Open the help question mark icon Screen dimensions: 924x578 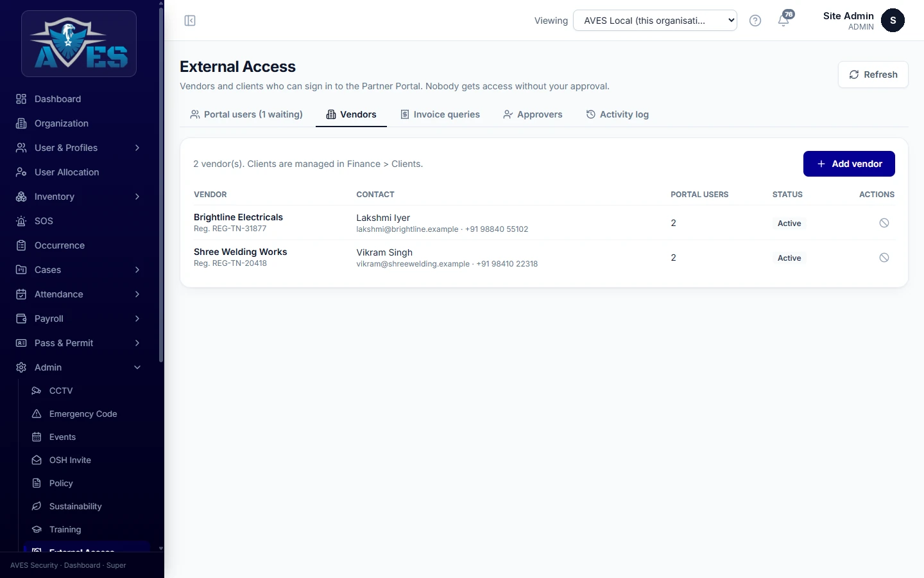point(755,21)
